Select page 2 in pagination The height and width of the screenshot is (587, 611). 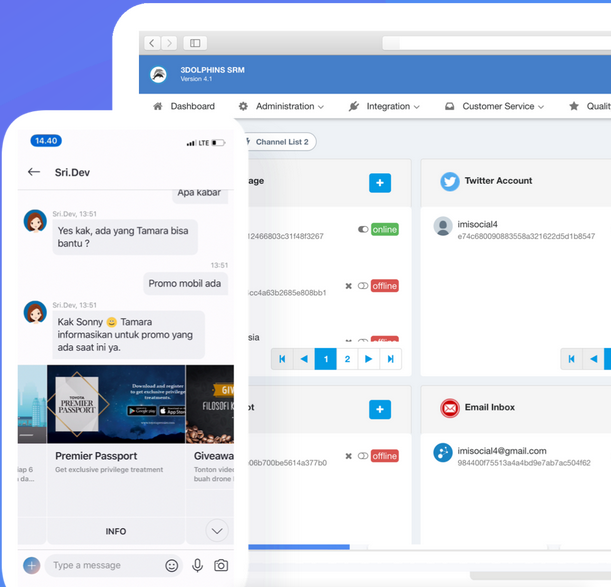pyautogui.click(x=347, y=359)
